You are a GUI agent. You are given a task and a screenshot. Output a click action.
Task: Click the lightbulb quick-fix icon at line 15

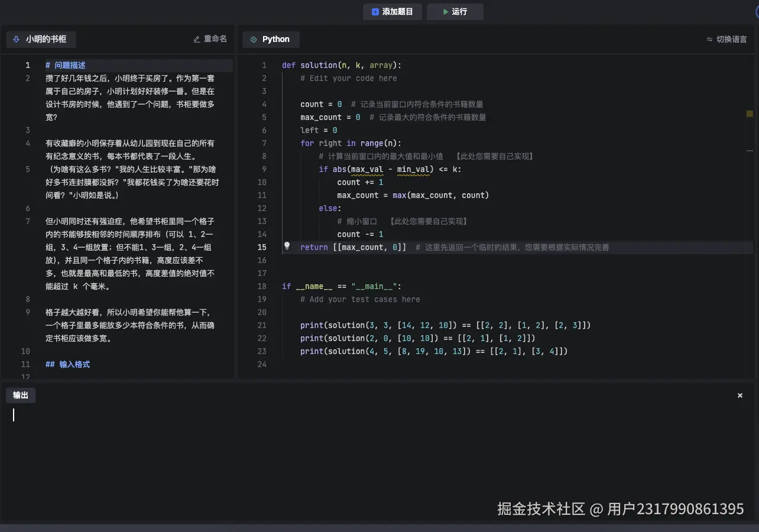pos(287,246)
